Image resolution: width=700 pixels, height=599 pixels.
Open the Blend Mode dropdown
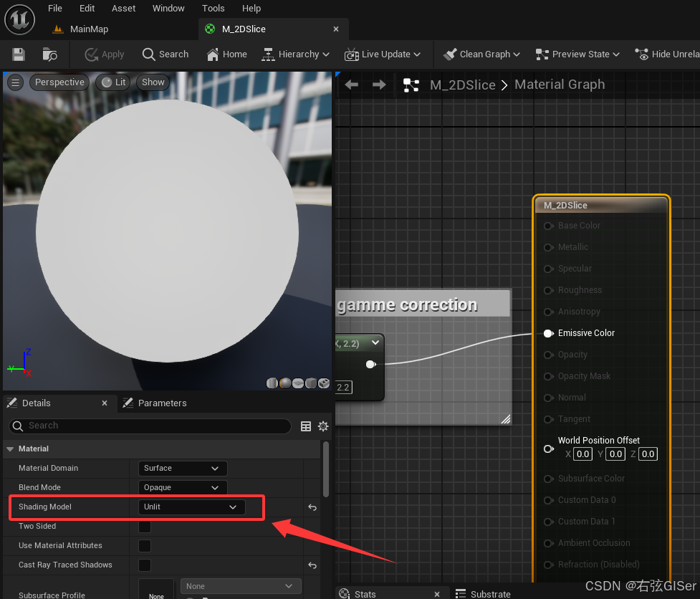[x=183, y=487]
